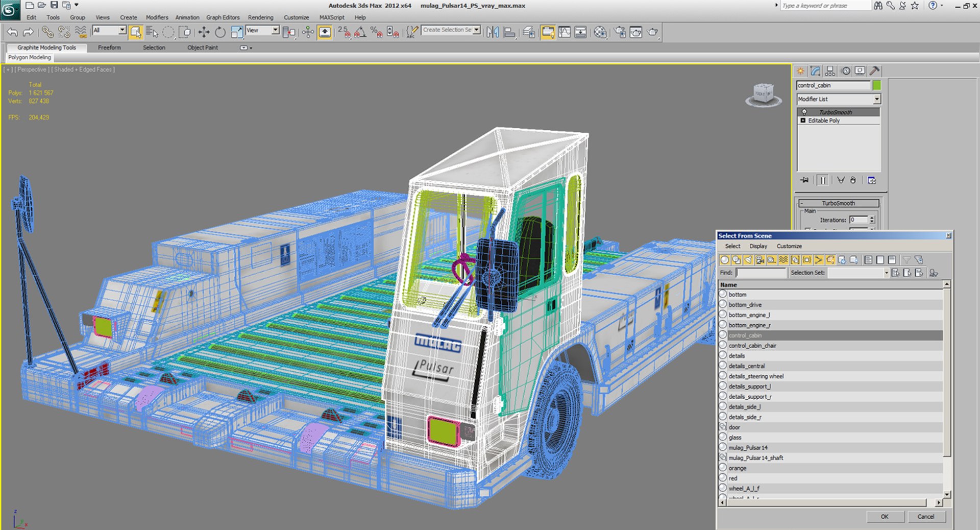This screenshot has height=530, width=980.
Task: Click the ViewCube in the viewport
Action: coord(763,94)
